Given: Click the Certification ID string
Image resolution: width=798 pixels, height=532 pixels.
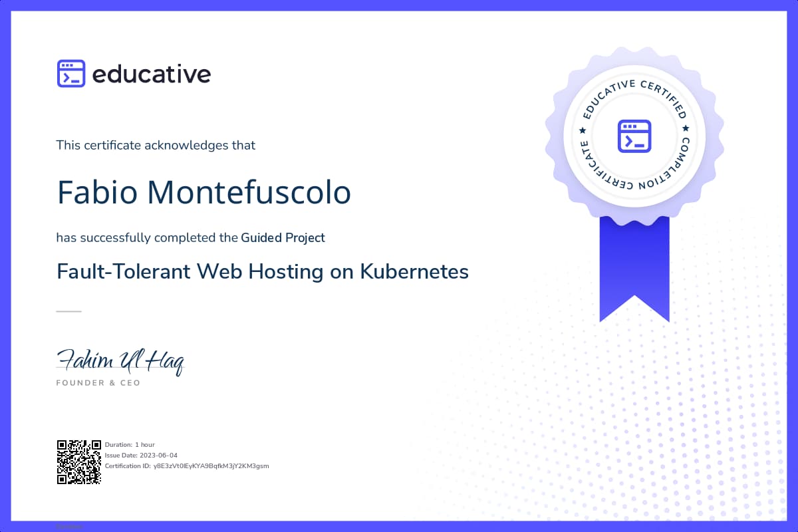Looking at the screenshot, I should 187,465.
